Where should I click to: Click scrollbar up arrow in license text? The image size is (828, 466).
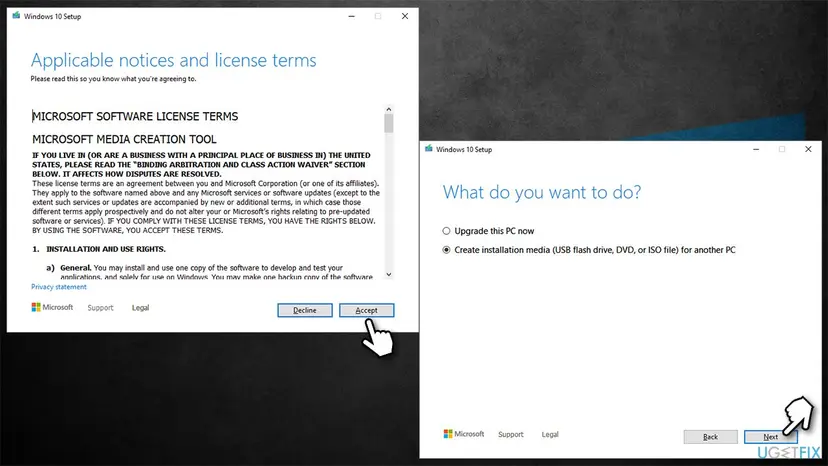coord(389,109)
